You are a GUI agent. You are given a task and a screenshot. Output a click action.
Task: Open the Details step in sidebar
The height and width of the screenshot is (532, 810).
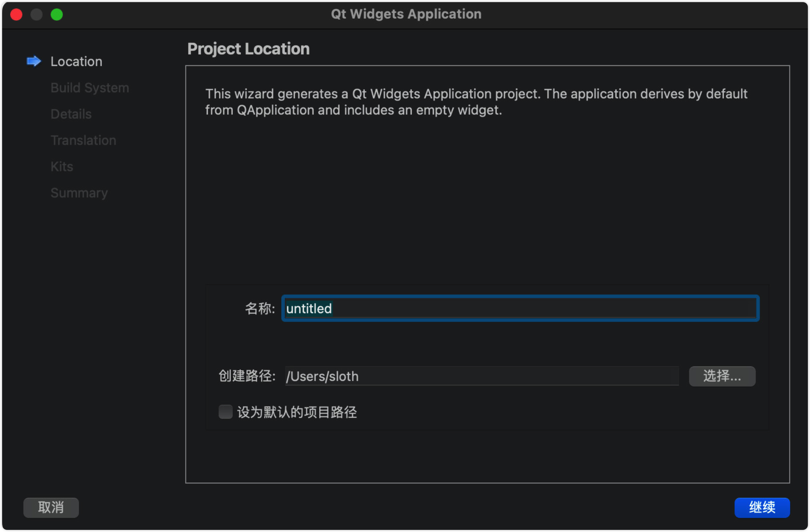[71, 114]
